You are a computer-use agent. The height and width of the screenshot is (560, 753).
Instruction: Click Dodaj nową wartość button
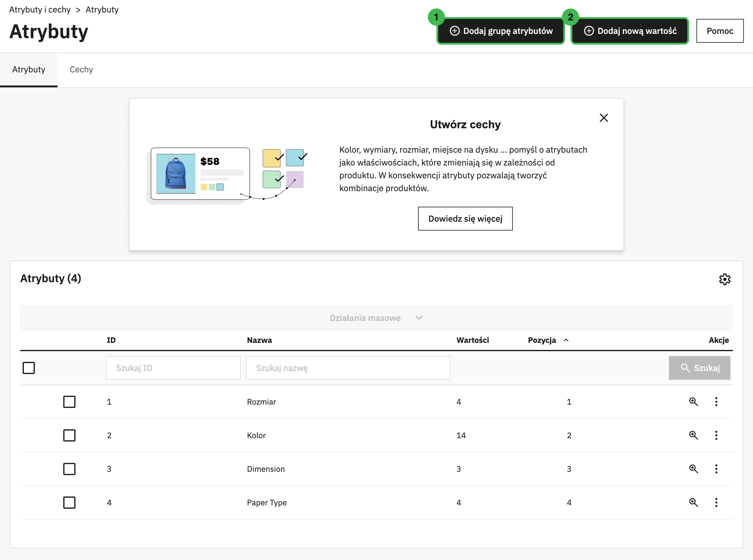point(630,31)
